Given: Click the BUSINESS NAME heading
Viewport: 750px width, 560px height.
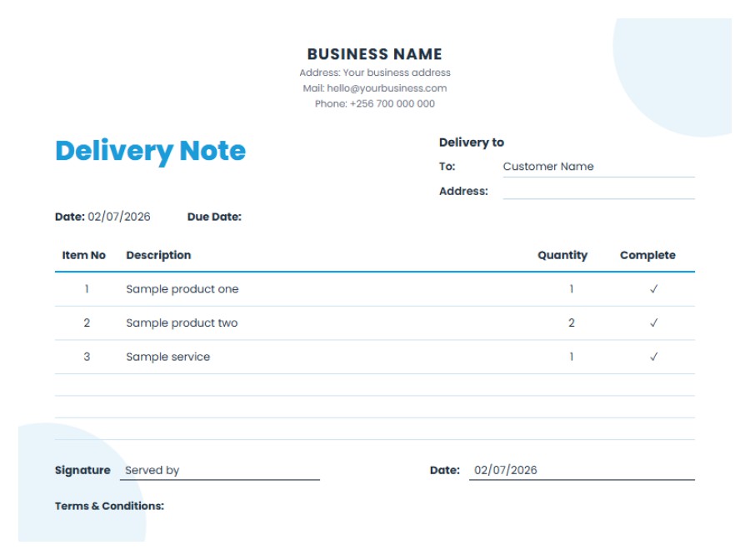Looking at the screenshot, I should pos(374,54).
